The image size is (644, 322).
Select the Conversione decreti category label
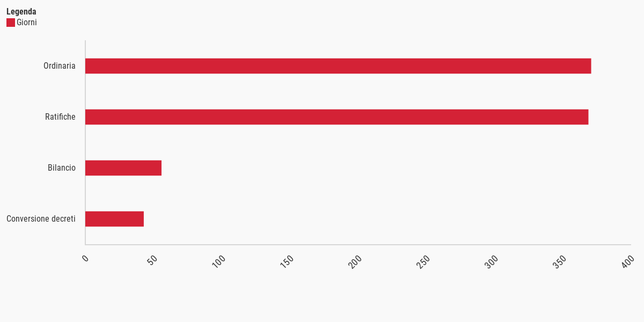tap(41, 219)
